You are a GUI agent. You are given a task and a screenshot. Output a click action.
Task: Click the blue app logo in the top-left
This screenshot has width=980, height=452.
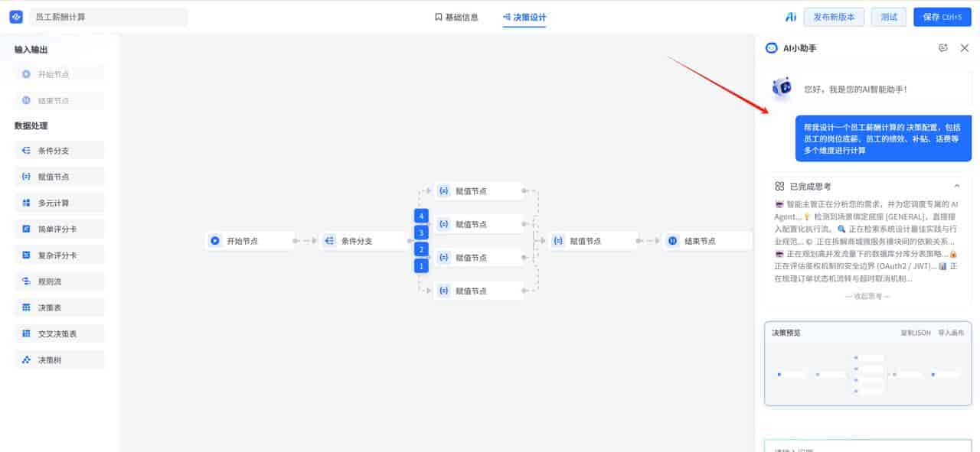point(16,17)
